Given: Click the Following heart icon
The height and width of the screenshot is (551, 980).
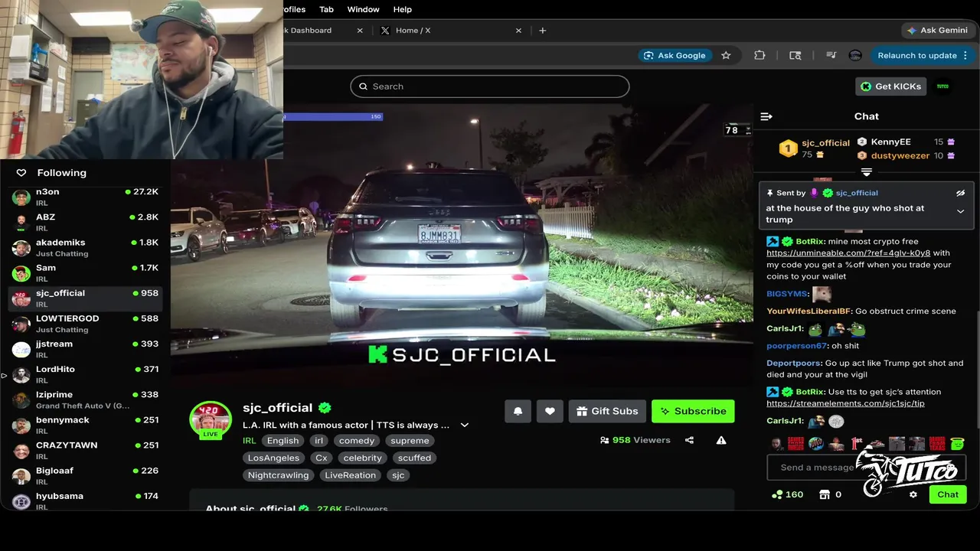Looking at the screenshot, I should [x=21, y=173].
